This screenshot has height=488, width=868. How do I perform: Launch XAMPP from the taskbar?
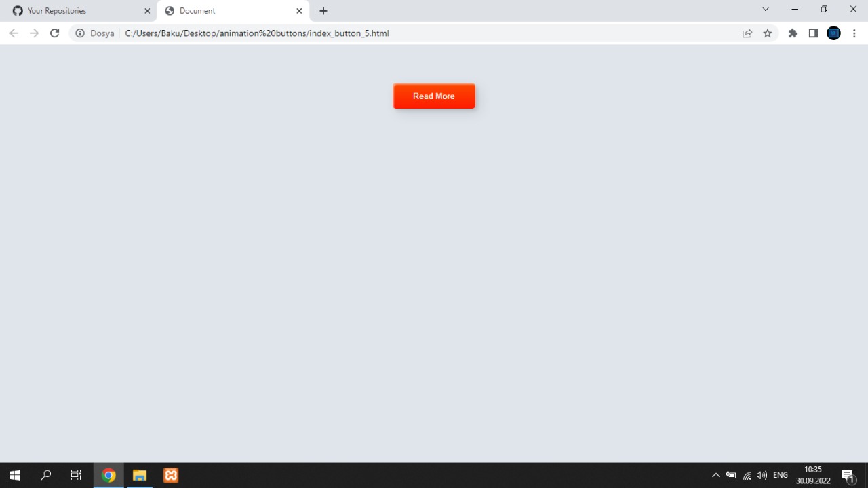tap(170, 475)
